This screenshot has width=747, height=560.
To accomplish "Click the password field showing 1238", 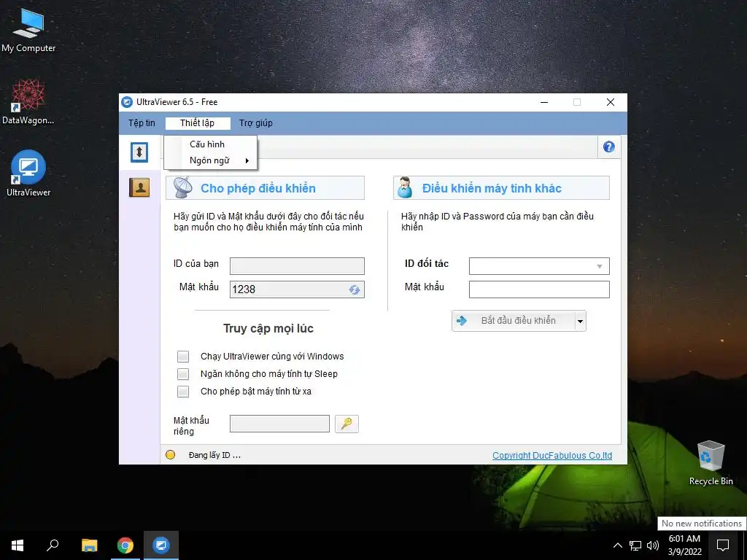I will point(297,289).
